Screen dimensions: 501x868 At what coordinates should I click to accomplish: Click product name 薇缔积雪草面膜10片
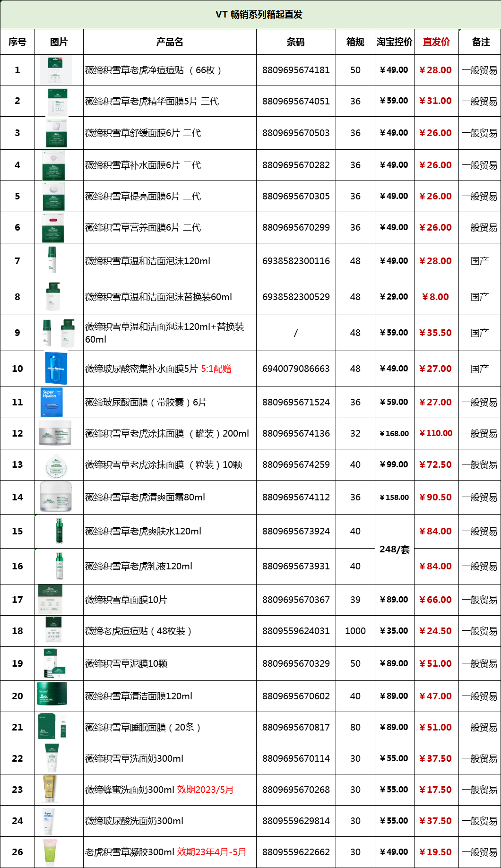126,600
